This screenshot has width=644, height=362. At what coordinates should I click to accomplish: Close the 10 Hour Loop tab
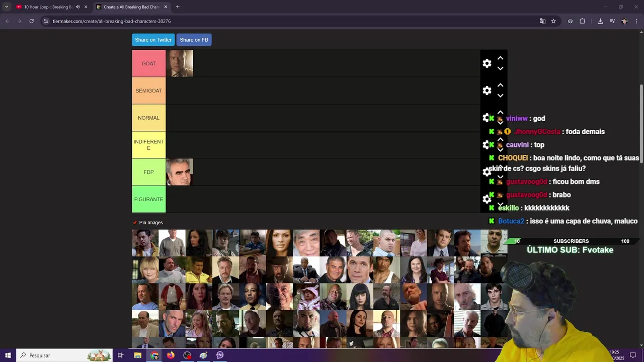86,7
